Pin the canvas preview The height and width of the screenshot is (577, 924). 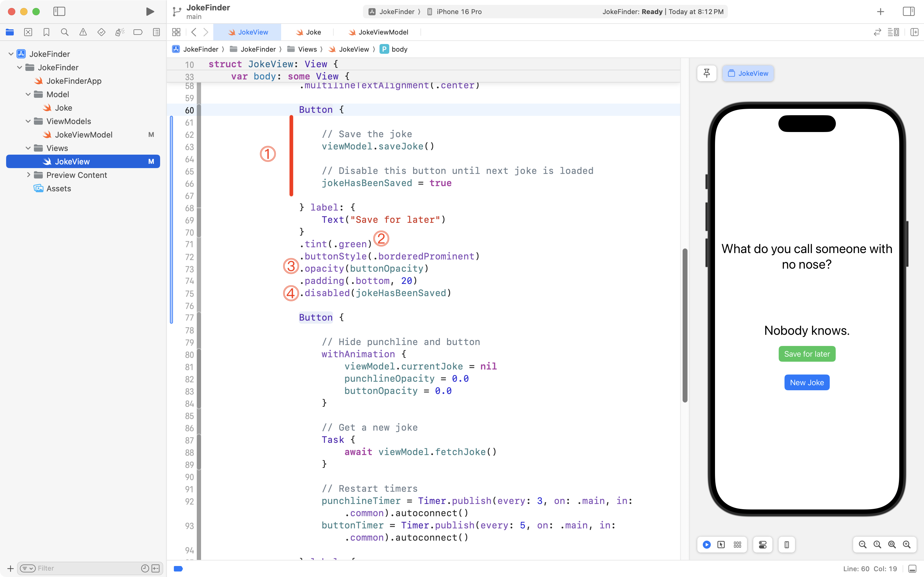pyautogui.click(x=706, y=73)
